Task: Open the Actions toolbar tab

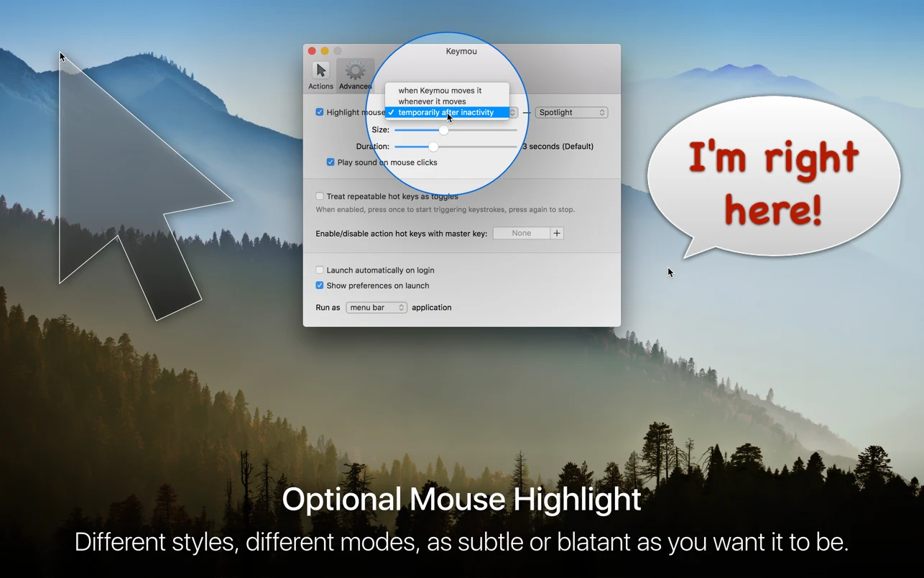Action: pos(320,75)
